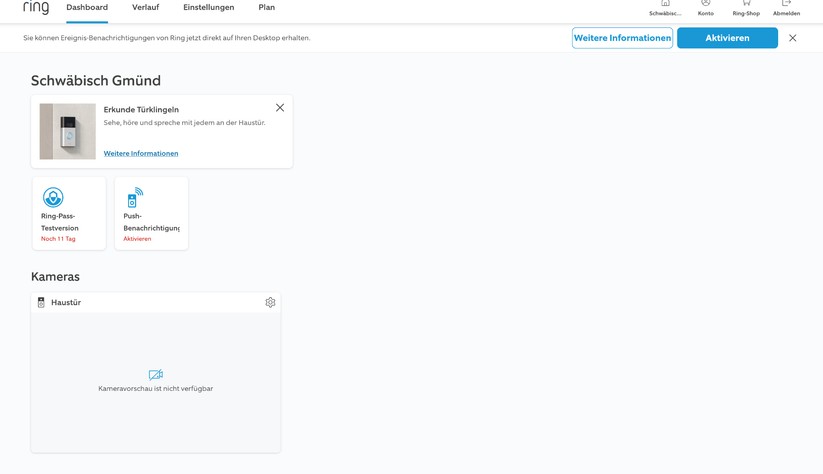The width and height of the screenshot is (823, 474).
Task: Click the banner's Weitere Informationen button
Action: [622, 38]
